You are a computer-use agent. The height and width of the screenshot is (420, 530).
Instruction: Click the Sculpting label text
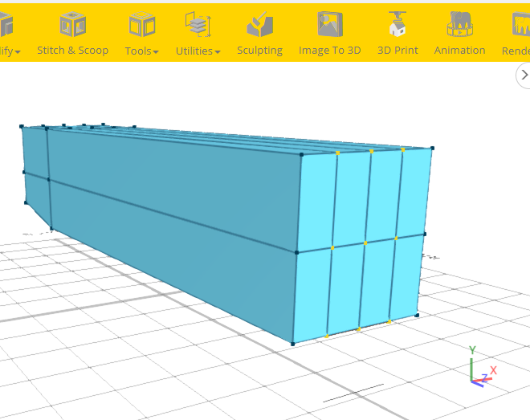[259, 51]
